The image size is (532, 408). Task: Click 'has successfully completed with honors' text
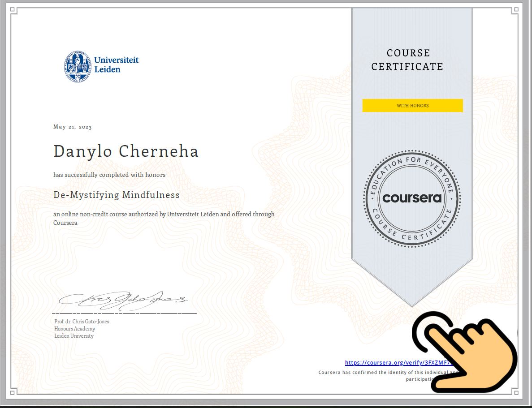[x=109, y=175]
